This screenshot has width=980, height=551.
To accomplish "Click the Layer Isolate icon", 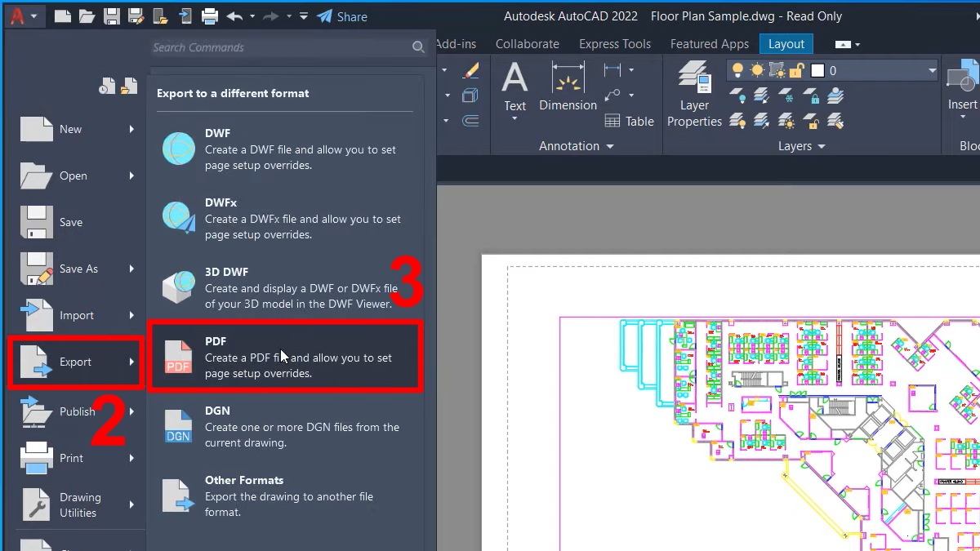I will point(762,96).
